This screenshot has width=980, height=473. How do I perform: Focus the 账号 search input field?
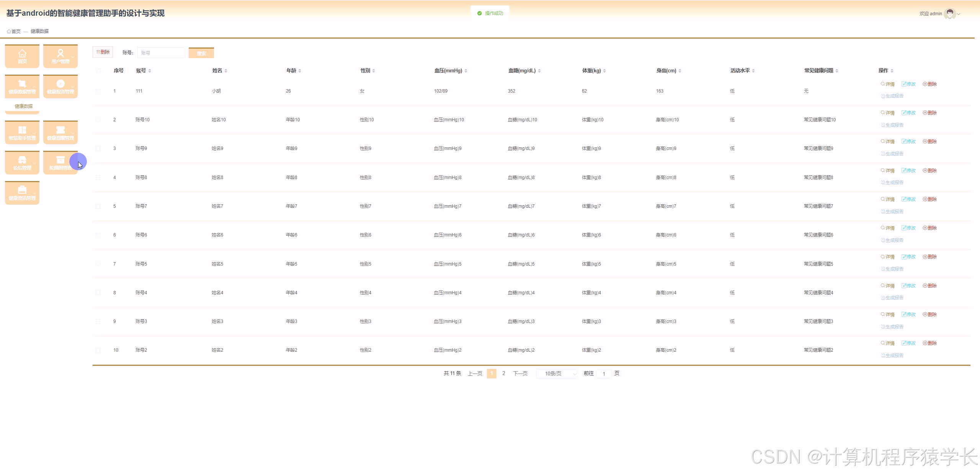click(161, 53)
